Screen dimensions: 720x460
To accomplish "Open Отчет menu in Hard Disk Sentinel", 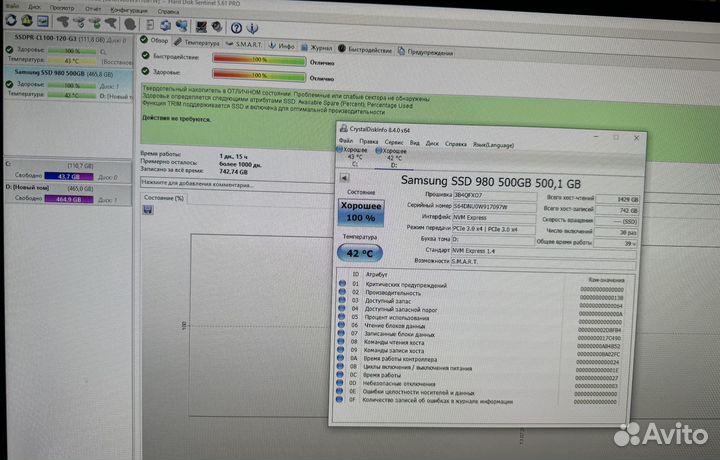I will tap(93, 9).
